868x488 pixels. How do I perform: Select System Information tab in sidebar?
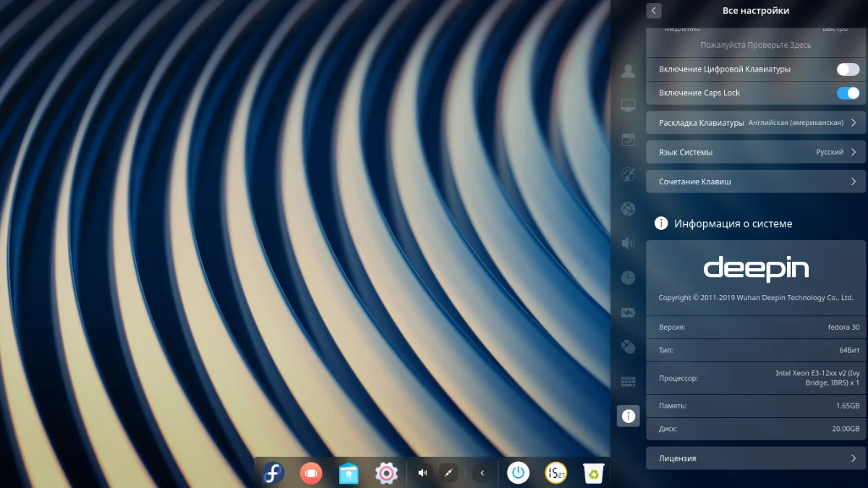pos(628,416)
